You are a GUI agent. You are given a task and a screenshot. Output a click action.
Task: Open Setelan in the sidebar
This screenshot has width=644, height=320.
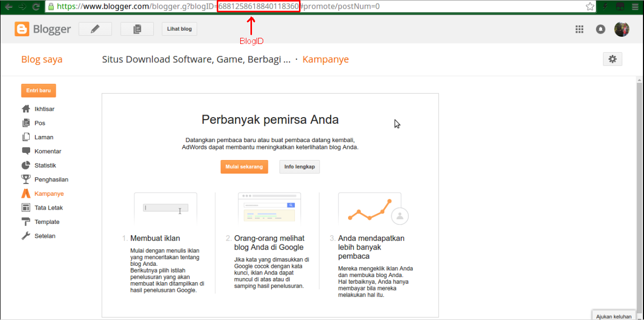[x=45, y=236]
